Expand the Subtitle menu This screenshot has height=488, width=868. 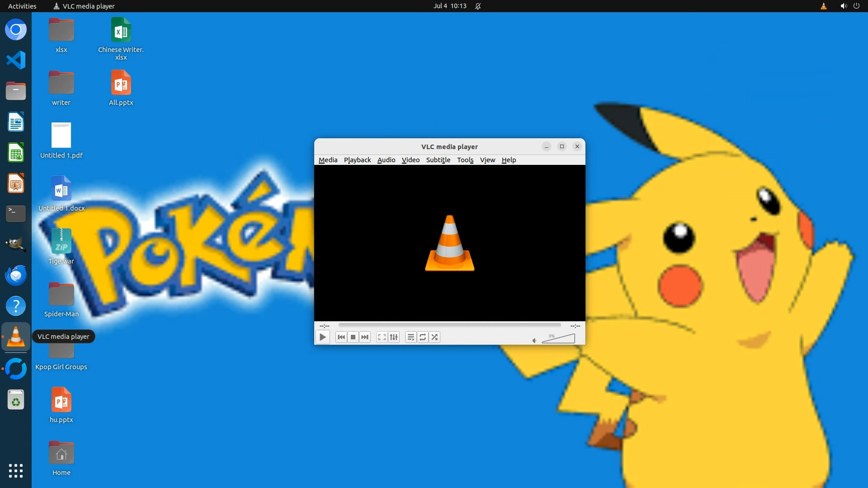click(x=438, y=160)
